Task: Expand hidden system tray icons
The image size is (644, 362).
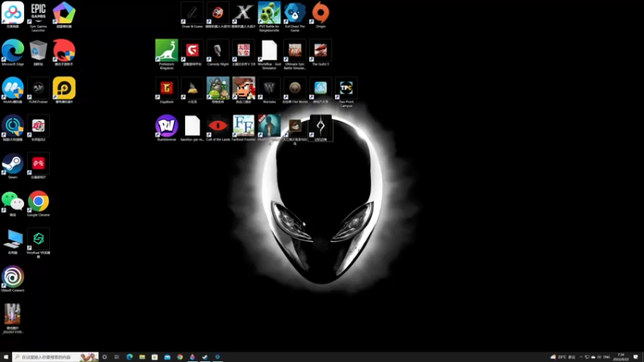Action: (580, 357)
